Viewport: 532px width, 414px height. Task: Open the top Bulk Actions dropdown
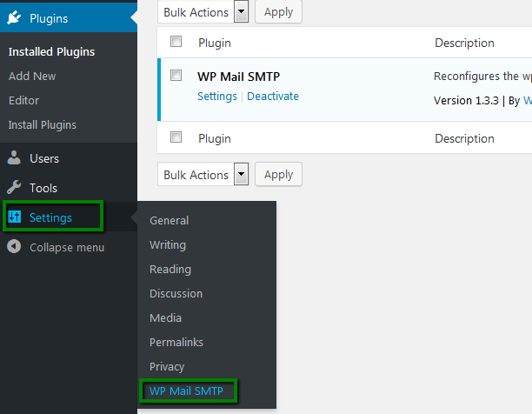tap(203, 12)
